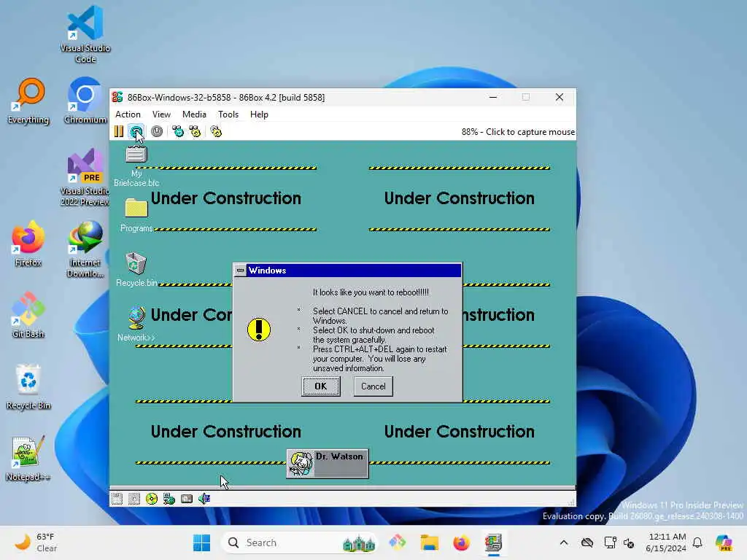
Task: Click the sound speaker status bar icon
Action: tap(204, 499)
